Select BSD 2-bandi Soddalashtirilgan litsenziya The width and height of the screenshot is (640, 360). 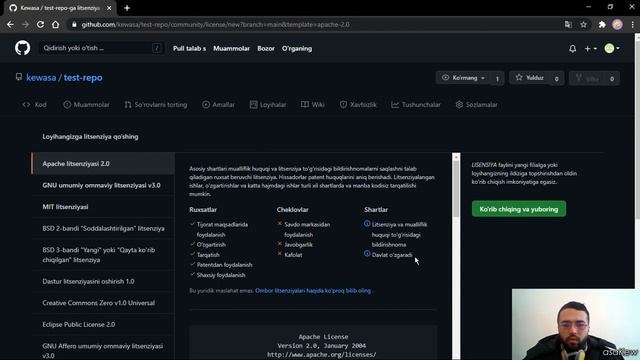(103, 229)
